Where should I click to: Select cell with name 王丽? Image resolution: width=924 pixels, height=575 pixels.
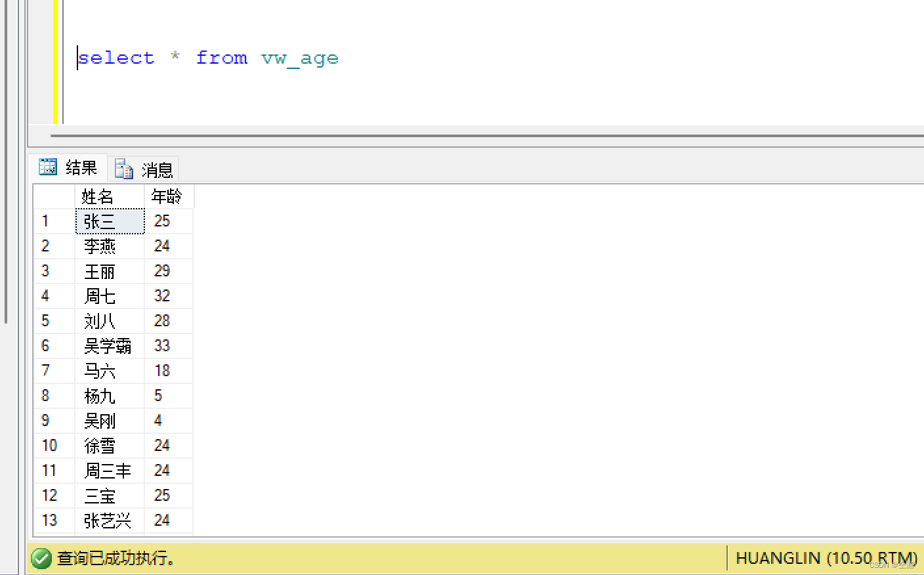click(110, 271)
